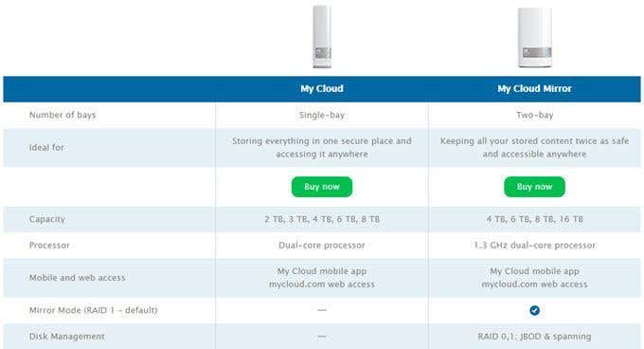
Task: Click the Disk Management row label
Action: tap(67, 337)
